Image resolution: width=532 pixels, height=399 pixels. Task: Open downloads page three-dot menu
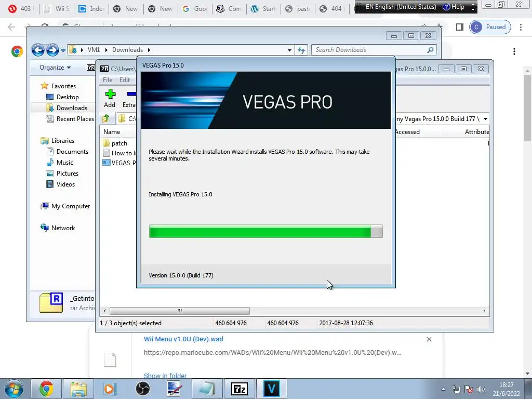click(x=514, y=51)
